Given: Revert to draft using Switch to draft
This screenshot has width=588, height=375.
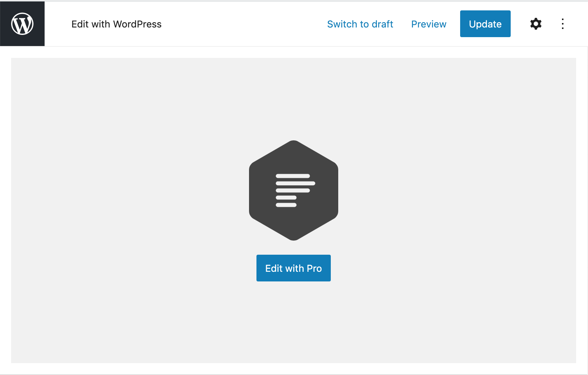Looking at the screenshot, I should coord(360,24).
